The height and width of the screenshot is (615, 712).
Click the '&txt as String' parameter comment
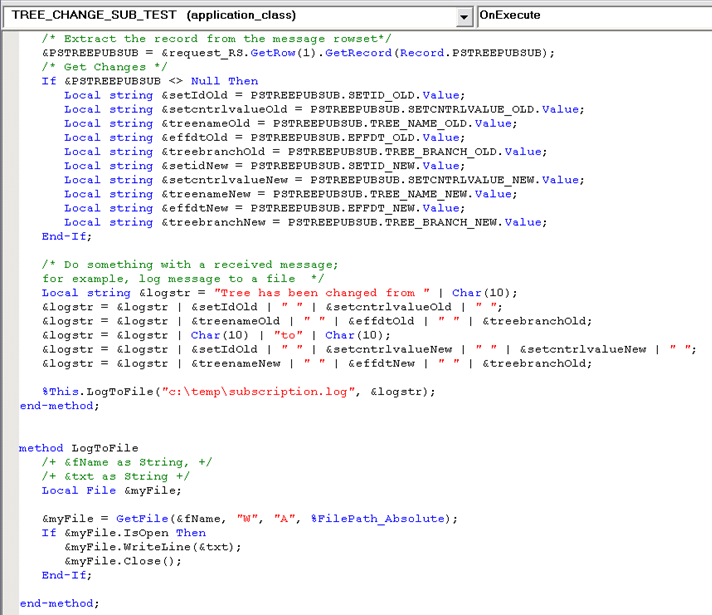point(116,476)
